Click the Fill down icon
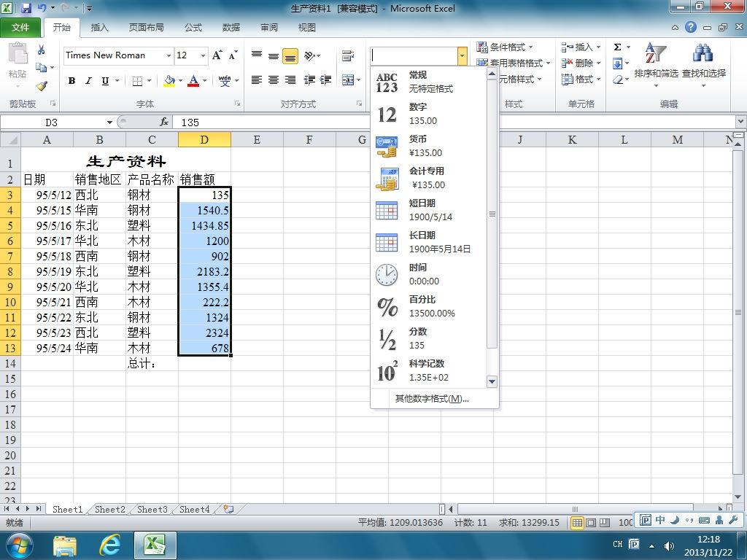 tap(617, 63)
